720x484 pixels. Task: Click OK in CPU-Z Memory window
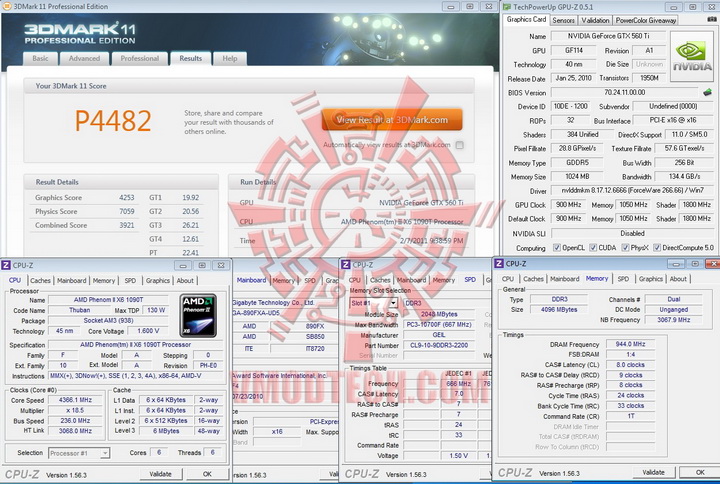(700, 472)
